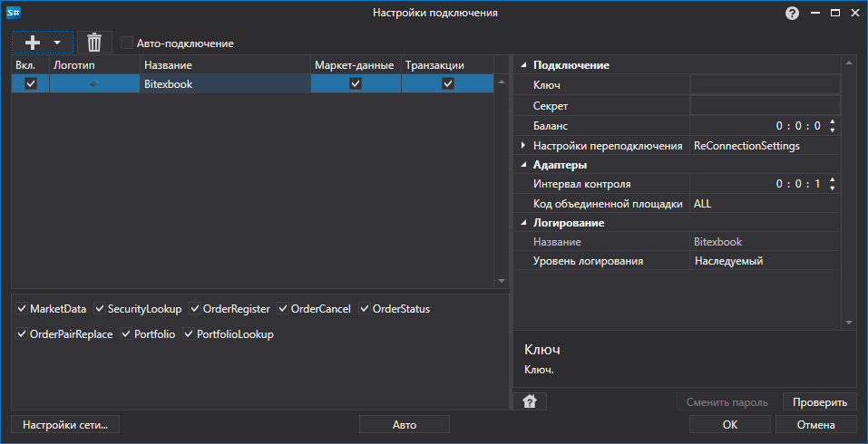Uncheck the Portfolio checkbox

click(126, 334)
